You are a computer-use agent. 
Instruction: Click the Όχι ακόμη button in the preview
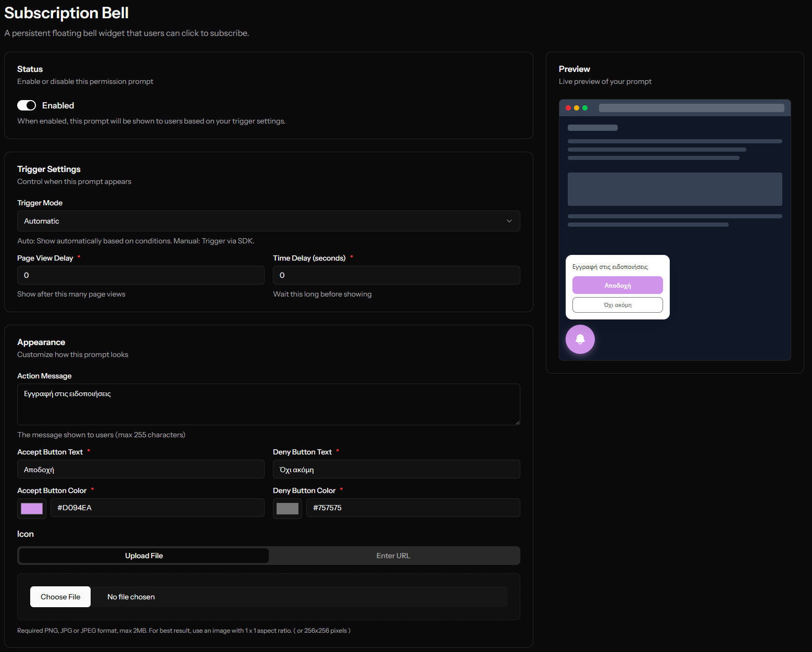(x=617, y=304)
